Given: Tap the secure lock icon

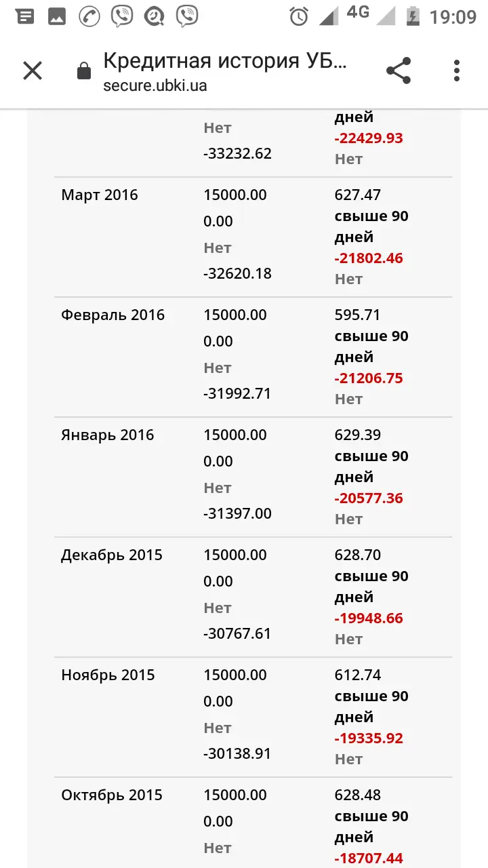Looking at the screenshot, I should coord(84,71).
